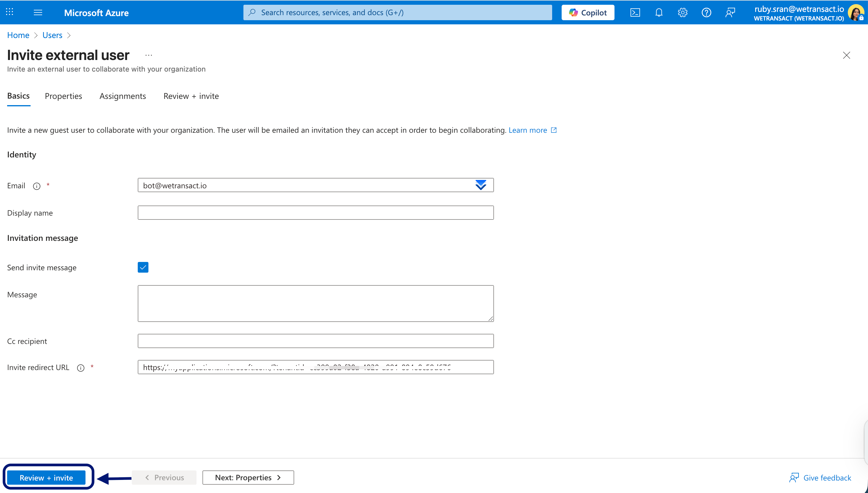
Task: Open the Review + invite tab
Action: [x=191, y=96]
